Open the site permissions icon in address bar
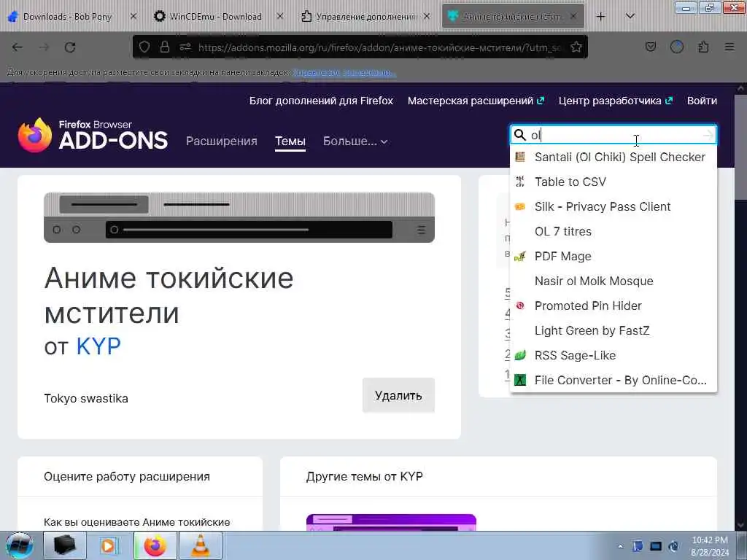 [x=185, y=47]
